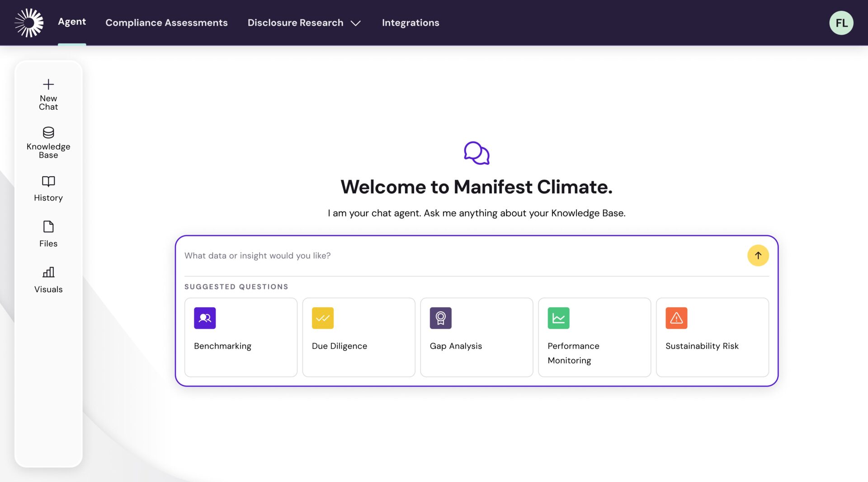Open Visuals in the left sidebar
The width and height of the screenshot is (868, 482).
48,279
